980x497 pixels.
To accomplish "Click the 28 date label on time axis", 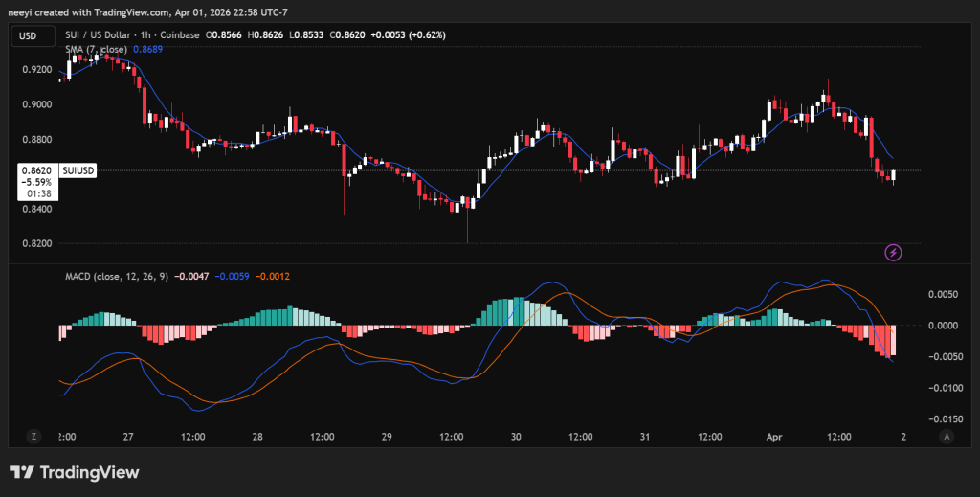I will point(256,436).
